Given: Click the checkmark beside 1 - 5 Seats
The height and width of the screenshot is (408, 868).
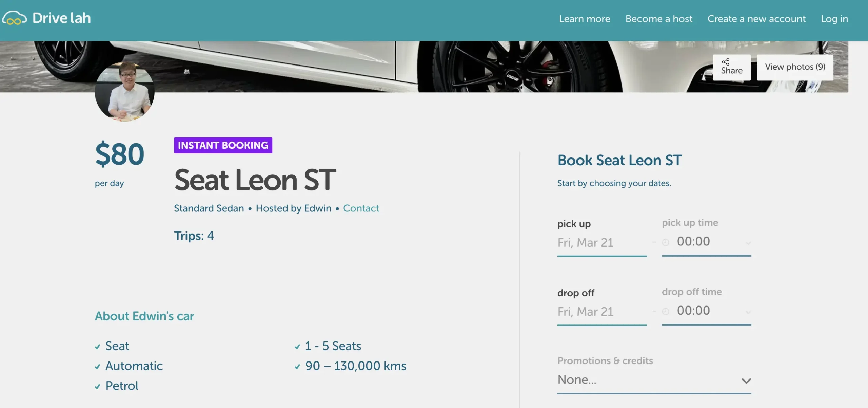Looking at the screenshot, I should (297, 347).
